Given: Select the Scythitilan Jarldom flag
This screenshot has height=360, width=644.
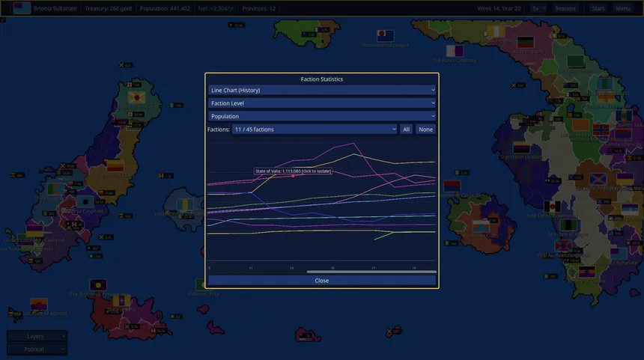Looking at the screenshot, I should pos(521,147).
